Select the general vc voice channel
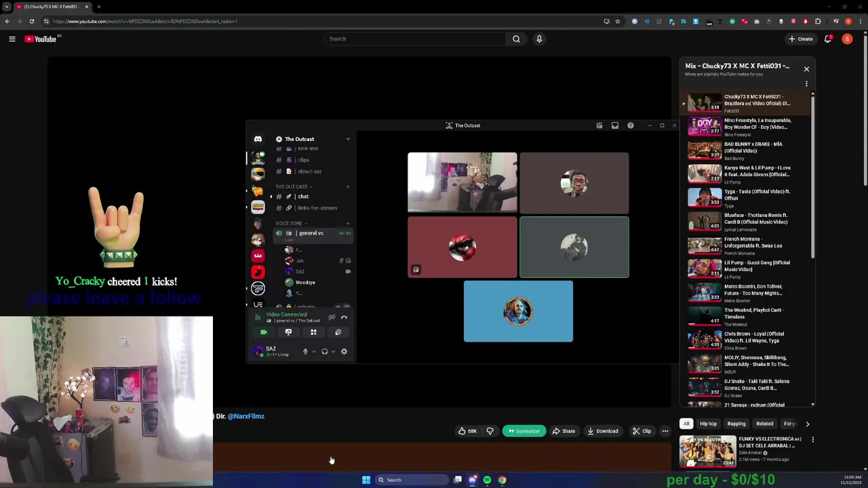 pos(312,233)
